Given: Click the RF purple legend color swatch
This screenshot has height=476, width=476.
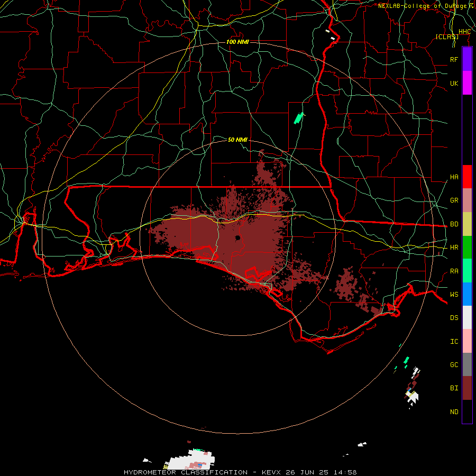Looking at the screenshot, I should point(467,59).
